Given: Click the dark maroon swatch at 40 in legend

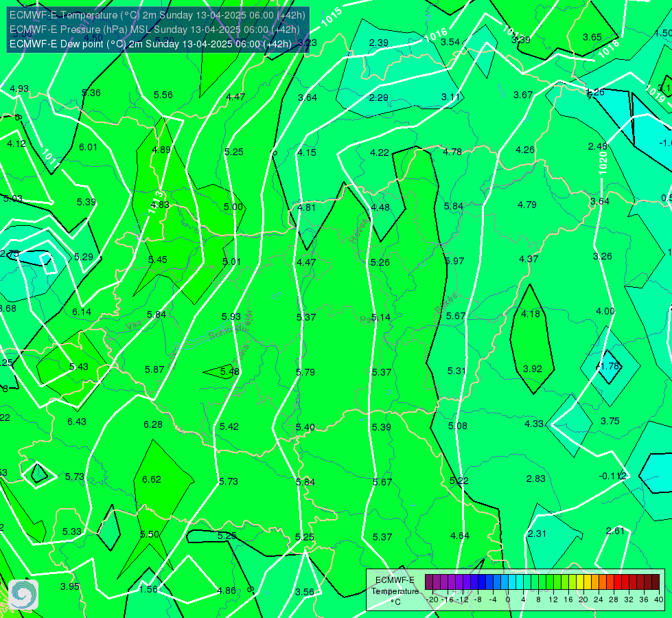Looking at the screenshot, I should [x=656, y=582].
